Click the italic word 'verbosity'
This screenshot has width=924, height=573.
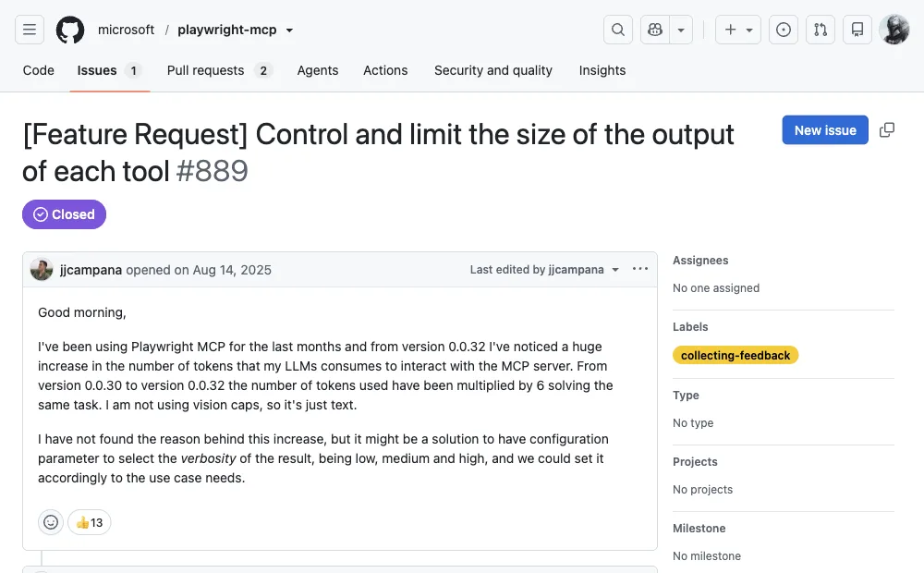(x=208, y=458)
